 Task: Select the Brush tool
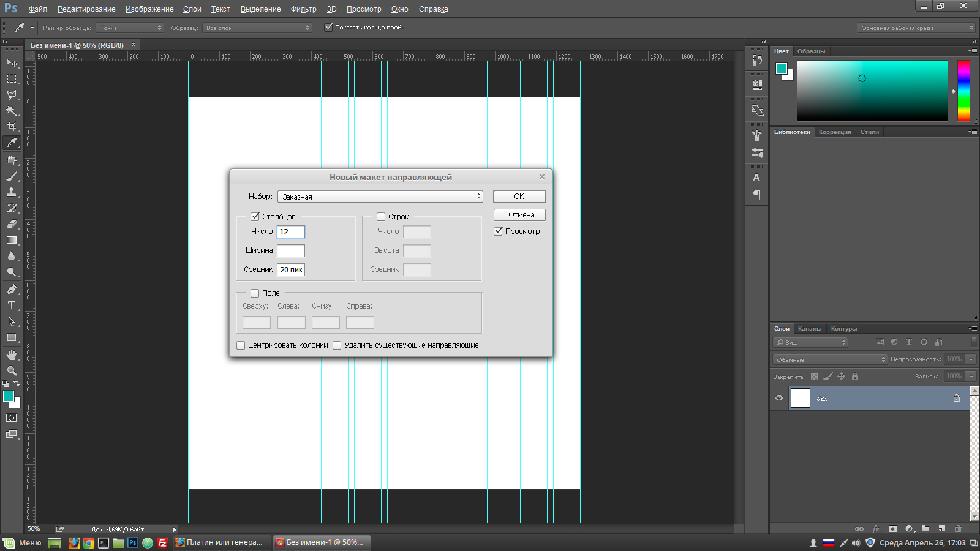pyautogui.click(x=12, y=176)
